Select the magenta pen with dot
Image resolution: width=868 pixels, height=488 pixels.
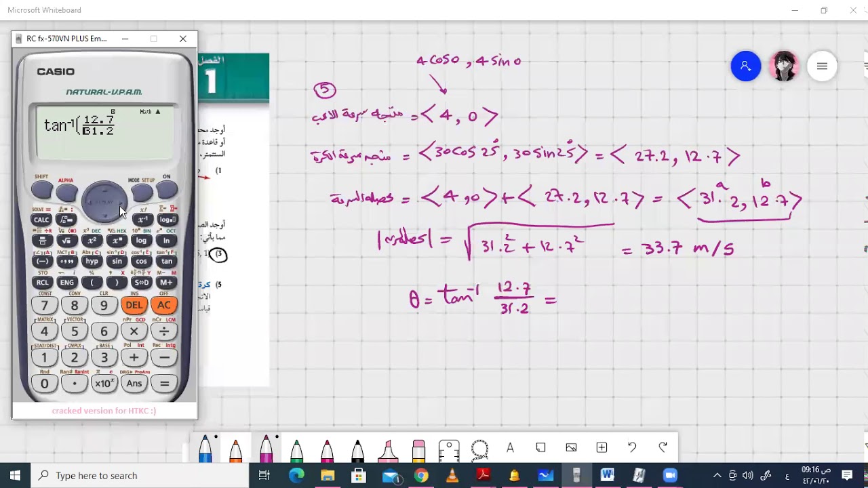(266, 448)
